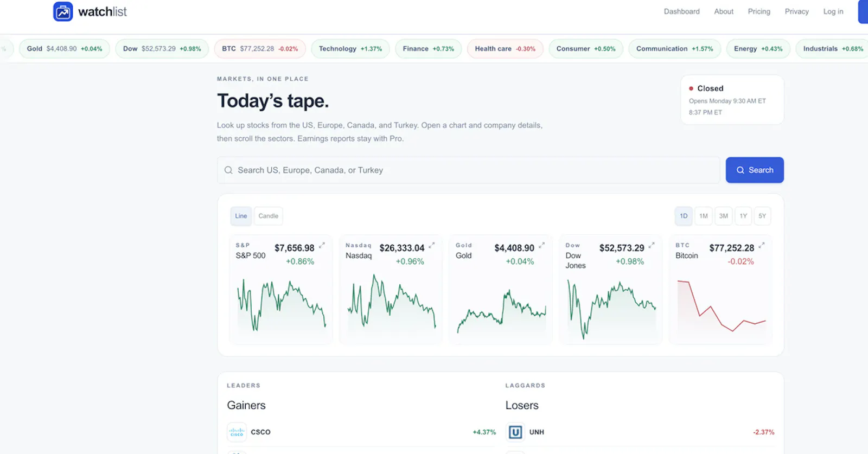The width and height of the screenshot is (868, 454).
Task: Click the Technology sector pill
Action: [x=350, y=49]
